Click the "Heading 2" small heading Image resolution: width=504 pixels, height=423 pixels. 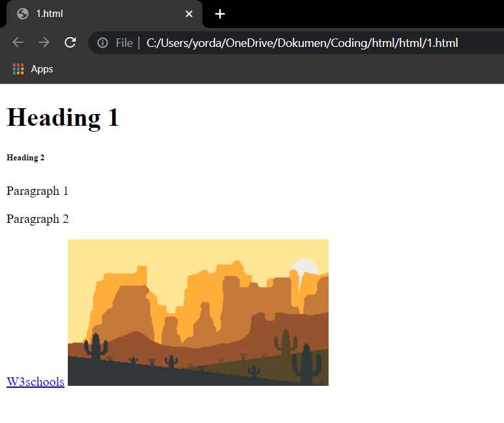coord(25,158)
